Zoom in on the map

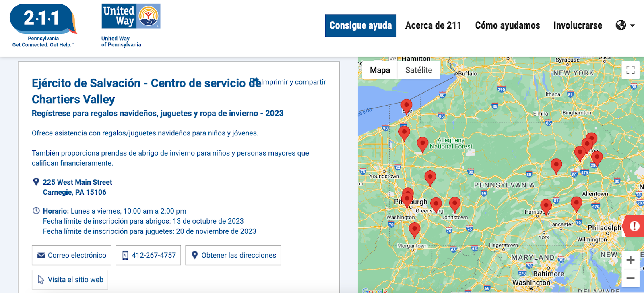pos(630,260)
